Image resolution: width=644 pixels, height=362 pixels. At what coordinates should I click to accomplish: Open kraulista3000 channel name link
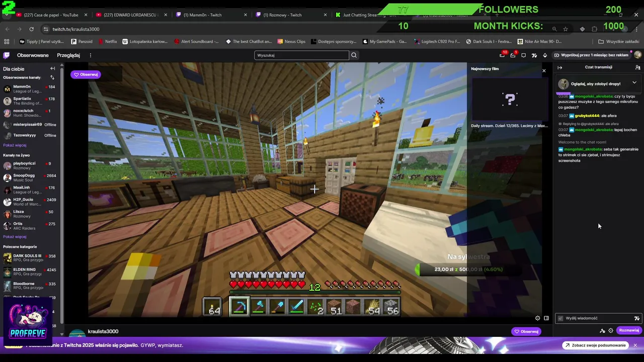103,331
